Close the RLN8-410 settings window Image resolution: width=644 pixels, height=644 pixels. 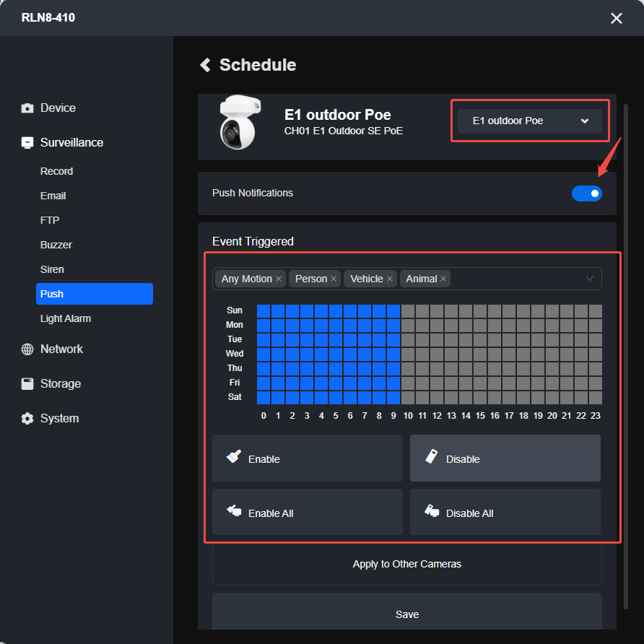616,18
